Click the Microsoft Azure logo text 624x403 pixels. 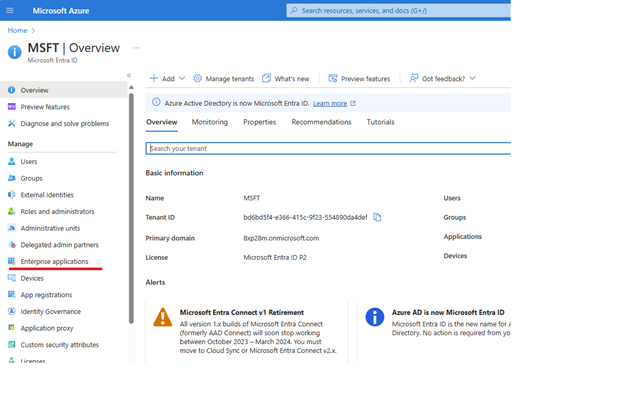61,11
